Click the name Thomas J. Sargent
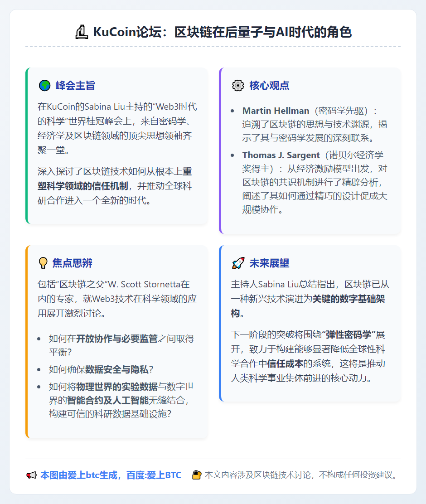This screenshot has width=426, height=504. click(281, 155)
